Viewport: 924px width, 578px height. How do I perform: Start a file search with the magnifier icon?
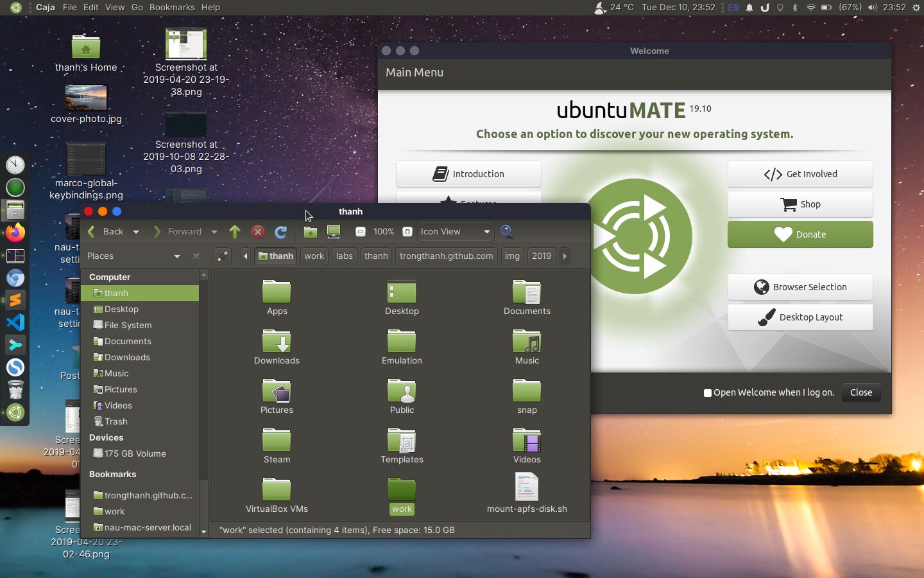pos(506,232)
